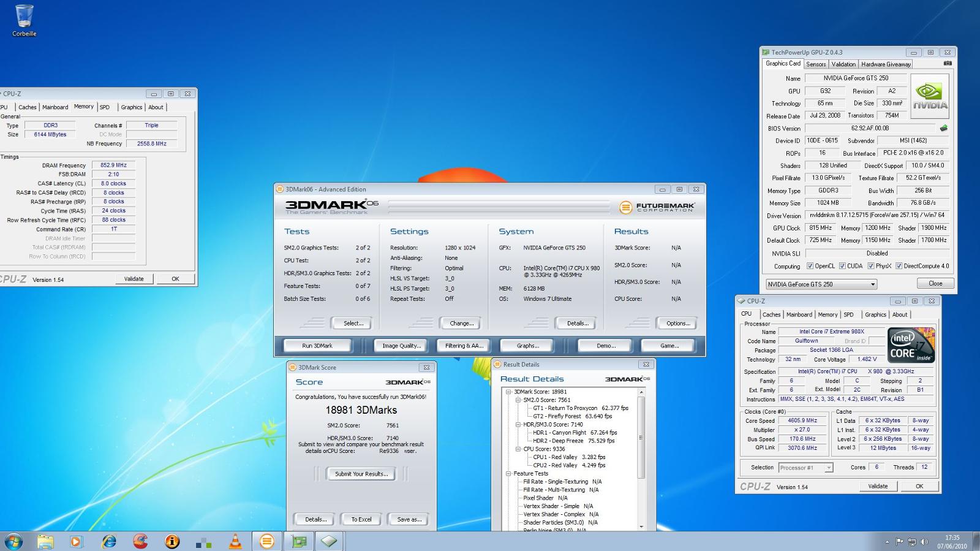
Task: Click the network tray icon
Action: (x=912, y=542)
